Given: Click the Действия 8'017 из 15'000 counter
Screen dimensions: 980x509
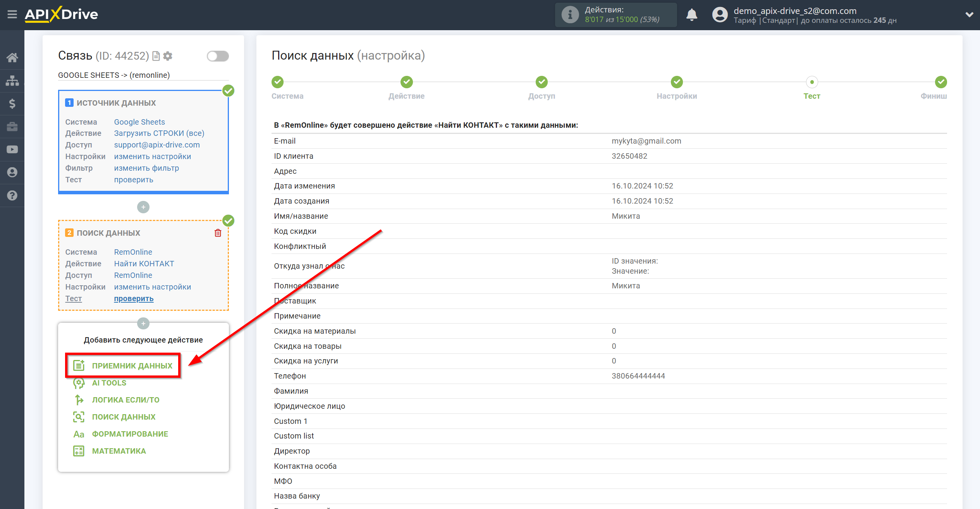Looking at the screenshot, I should [x=622, y=19].
